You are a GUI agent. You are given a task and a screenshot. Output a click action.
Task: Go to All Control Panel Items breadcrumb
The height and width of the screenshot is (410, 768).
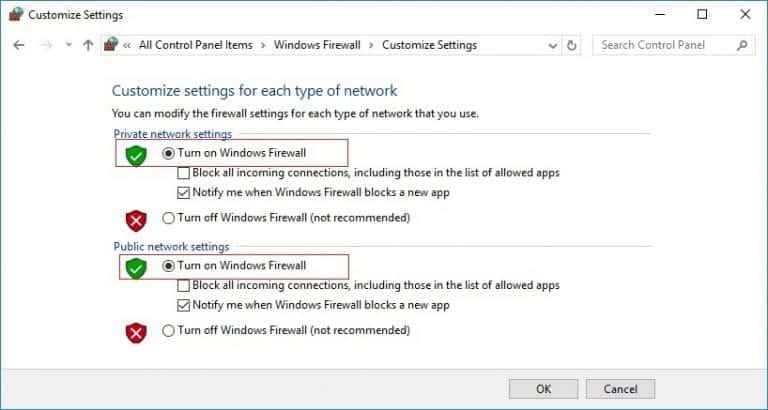[195, 45]
